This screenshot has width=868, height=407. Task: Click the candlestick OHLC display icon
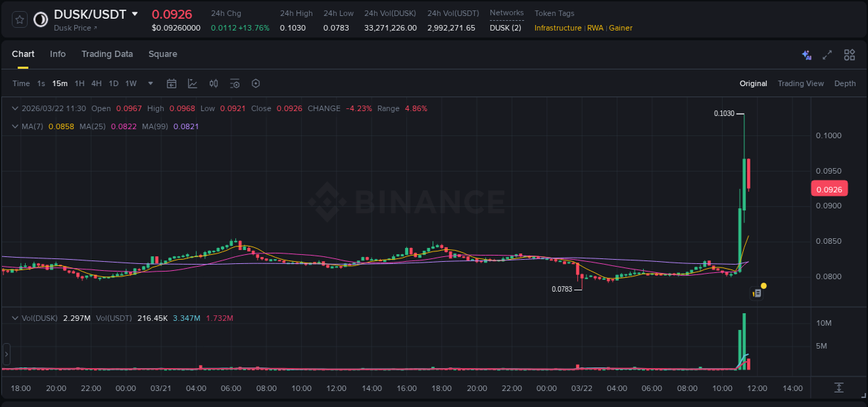click(x=214, y=83)
